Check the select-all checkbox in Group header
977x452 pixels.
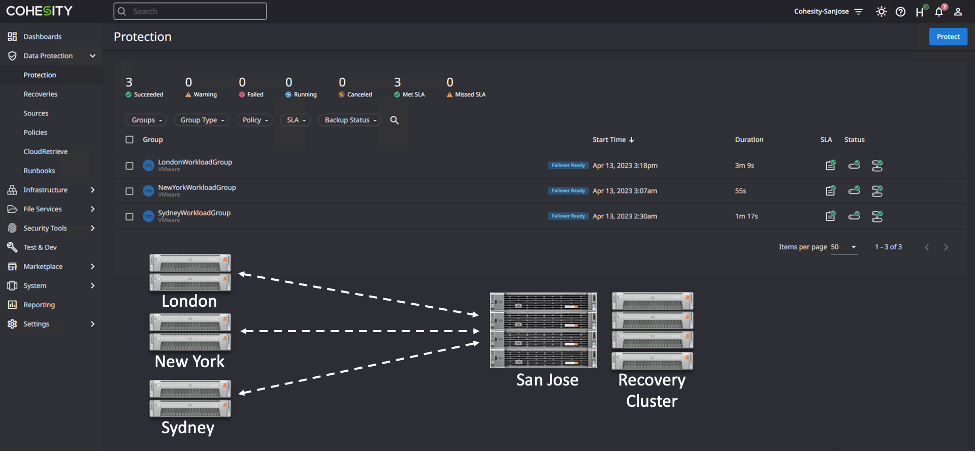[x=130, y=140]
